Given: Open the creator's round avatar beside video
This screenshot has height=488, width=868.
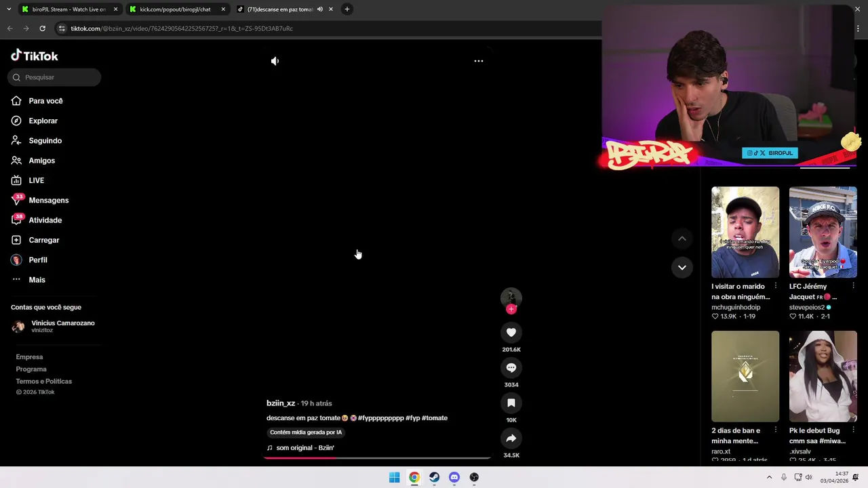Looking at the screenshot, I should (511, 298).
